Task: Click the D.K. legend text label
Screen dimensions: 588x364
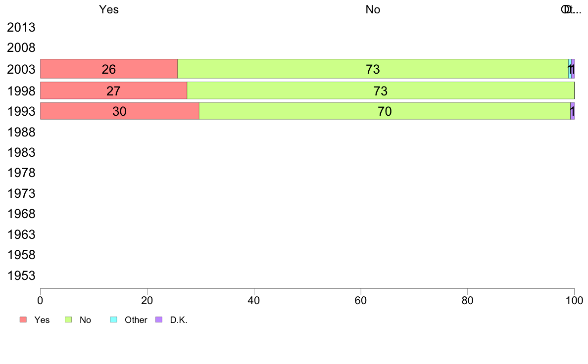Action: [179, 320]
